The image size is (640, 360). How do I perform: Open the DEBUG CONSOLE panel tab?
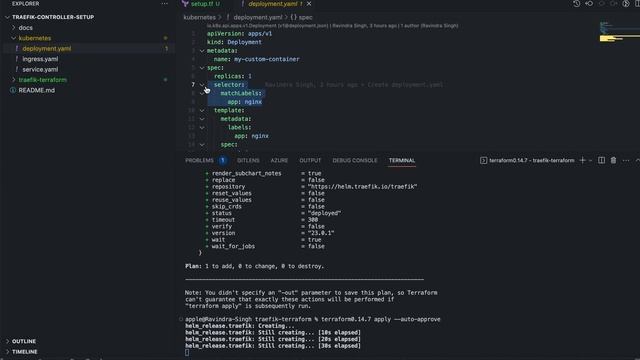pos(355,160)
